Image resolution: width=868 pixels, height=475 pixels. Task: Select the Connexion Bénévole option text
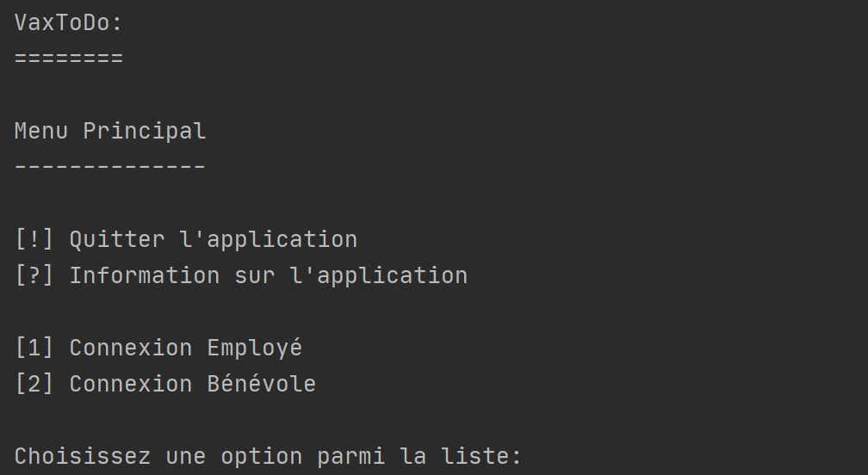193,384
